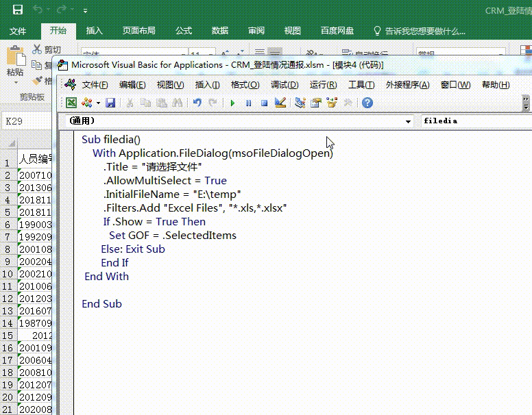The image size is (532, 415).
Task: Click the VBA application icon in menu bar
Action: [x=70, y=85]
